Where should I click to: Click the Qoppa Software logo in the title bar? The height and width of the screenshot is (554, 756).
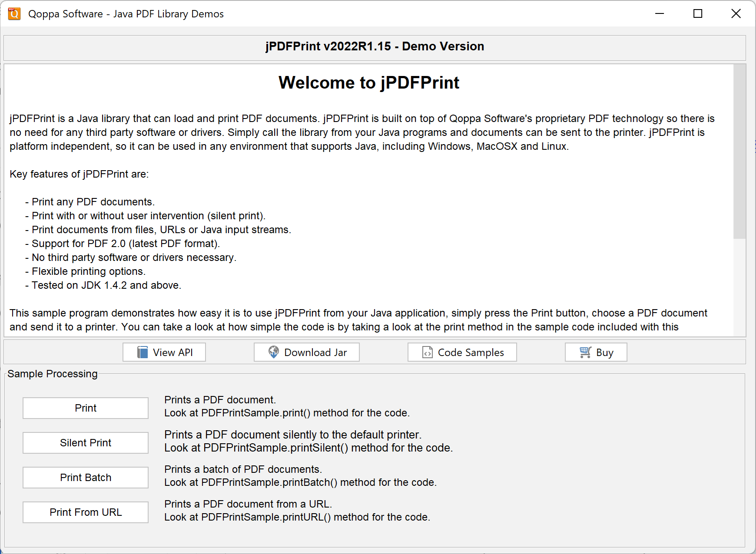(14, 13)
